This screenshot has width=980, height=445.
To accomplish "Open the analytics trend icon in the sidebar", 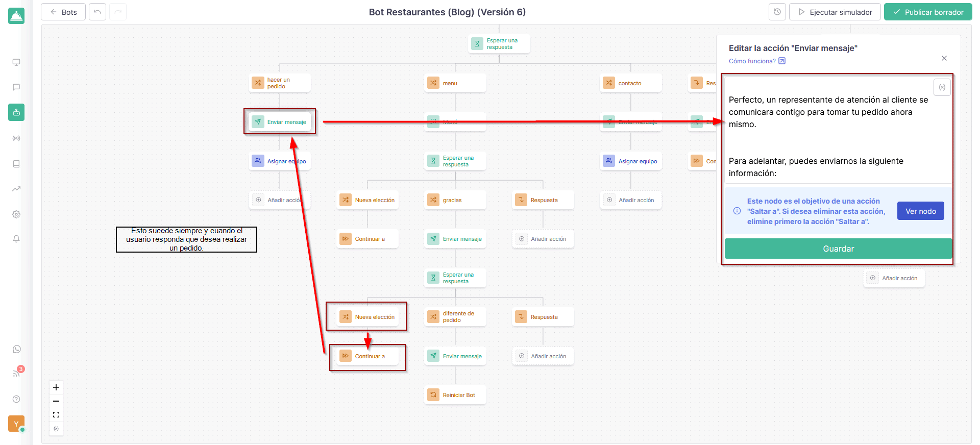I will pos(16,189).
